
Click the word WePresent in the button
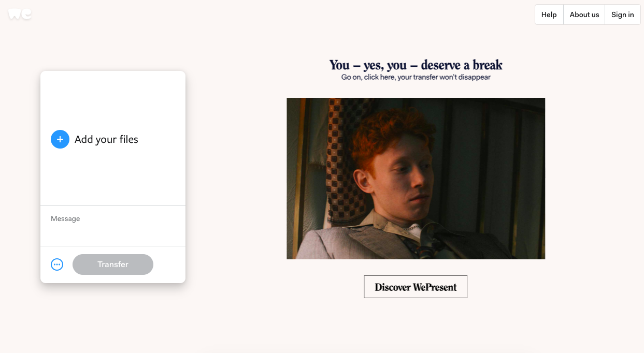pos(435,287)
